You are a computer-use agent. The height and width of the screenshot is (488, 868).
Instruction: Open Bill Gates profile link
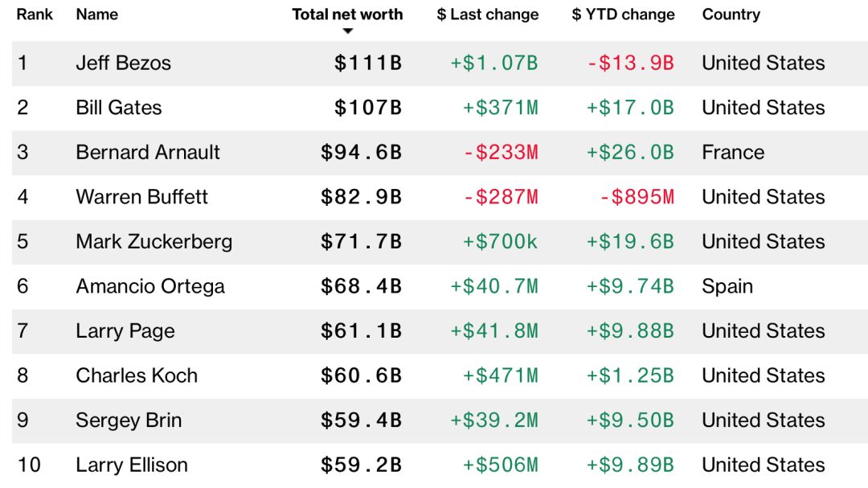point(118,108)
